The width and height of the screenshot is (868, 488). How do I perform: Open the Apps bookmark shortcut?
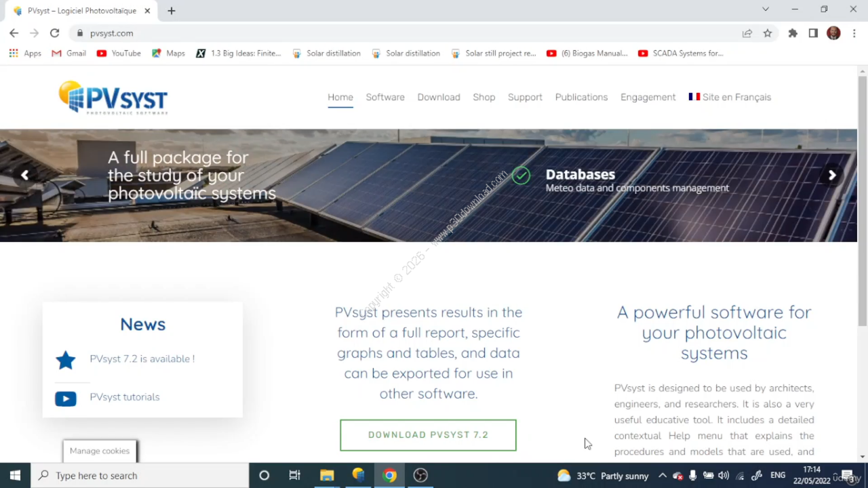coord(25,54)
